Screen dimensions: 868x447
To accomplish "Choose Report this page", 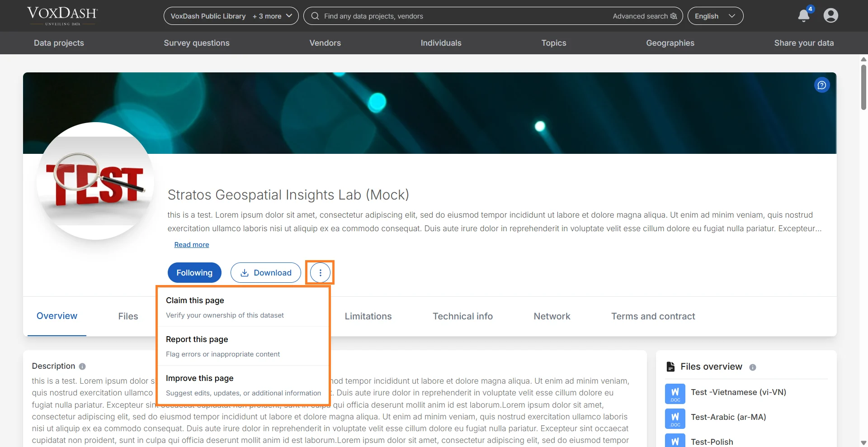I will tap(243, 346).
